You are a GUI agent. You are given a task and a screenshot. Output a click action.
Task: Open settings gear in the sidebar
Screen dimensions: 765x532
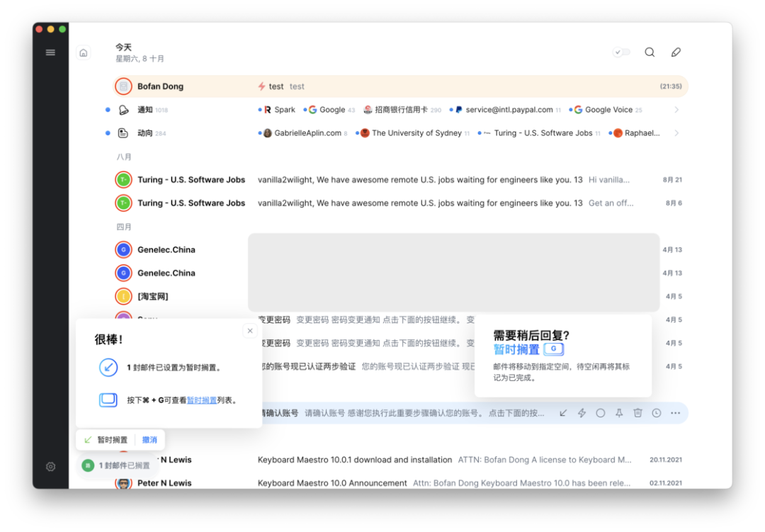click(50, 467)
